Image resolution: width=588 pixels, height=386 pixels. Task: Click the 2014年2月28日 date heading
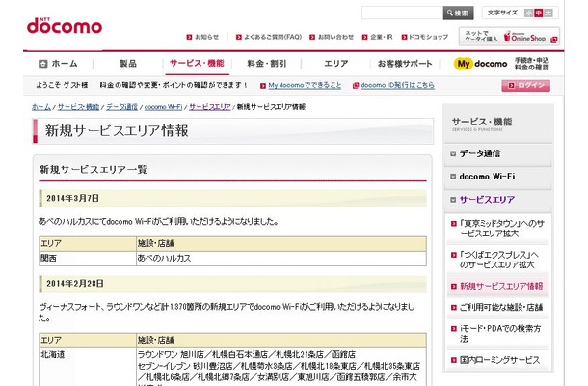(x=75, y=283)
